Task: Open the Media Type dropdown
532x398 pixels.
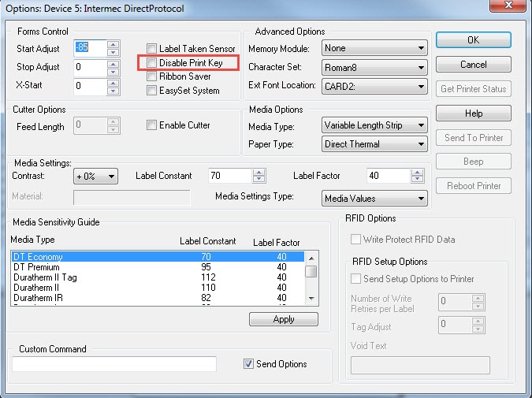Action: (x=374, y=125)
